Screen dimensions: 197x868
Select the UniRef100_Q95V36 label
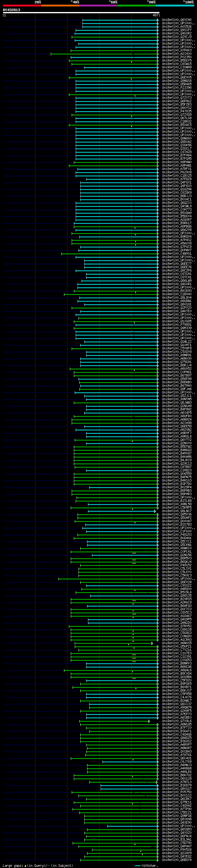176,515
